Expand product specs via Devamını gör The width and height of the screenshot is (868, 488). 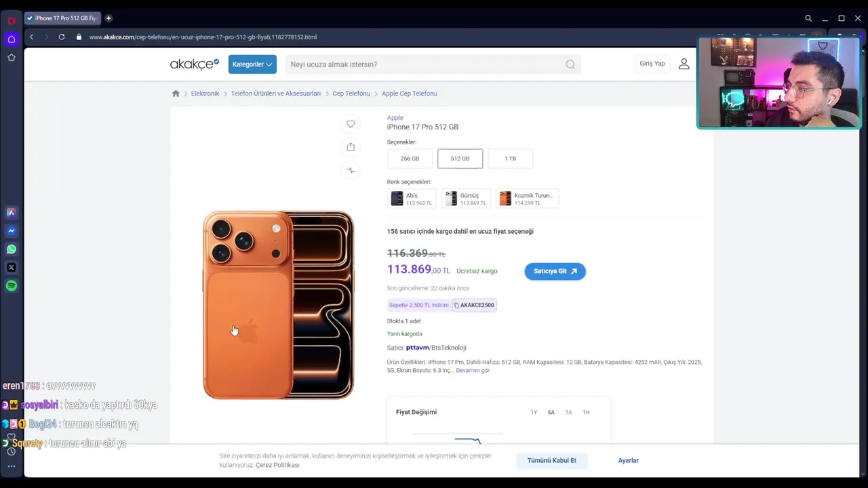tap(473, 371)
